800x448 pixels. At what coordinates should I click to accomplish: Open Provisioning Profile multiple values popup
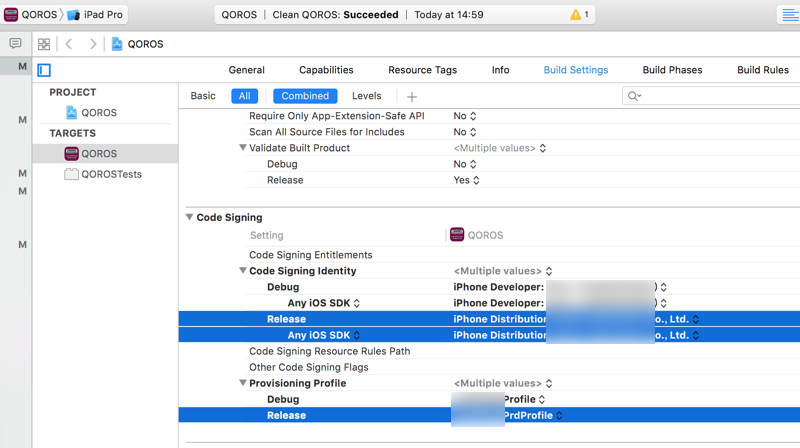click(503, 383)
